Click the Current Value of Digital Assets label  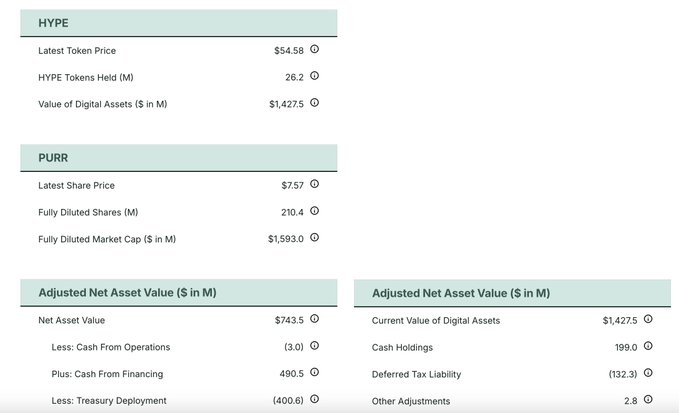click(436, 321)
